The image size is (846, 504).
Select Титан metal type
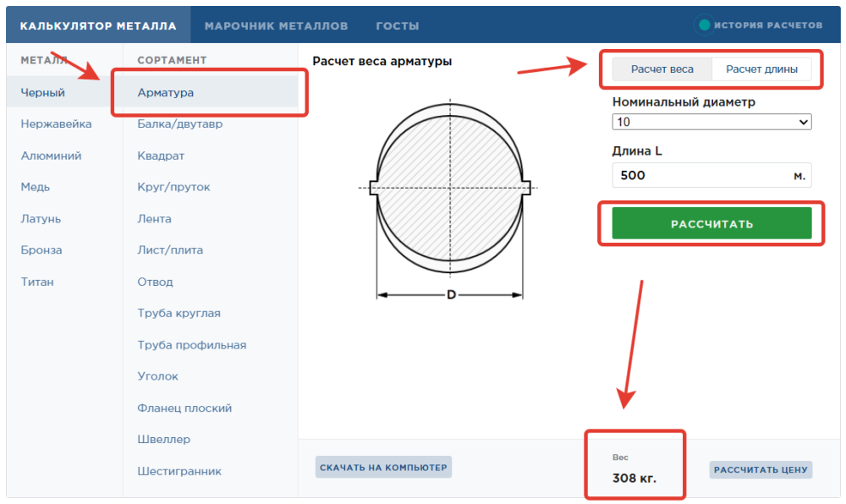[37, 282]
